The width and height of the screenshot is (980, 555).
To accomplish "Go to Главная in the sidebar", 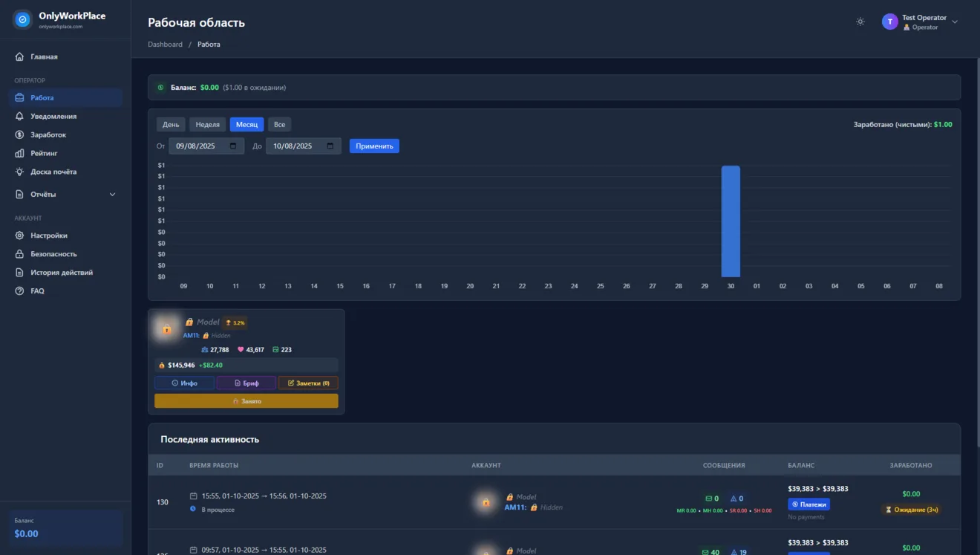I will (x=66, y=57).
